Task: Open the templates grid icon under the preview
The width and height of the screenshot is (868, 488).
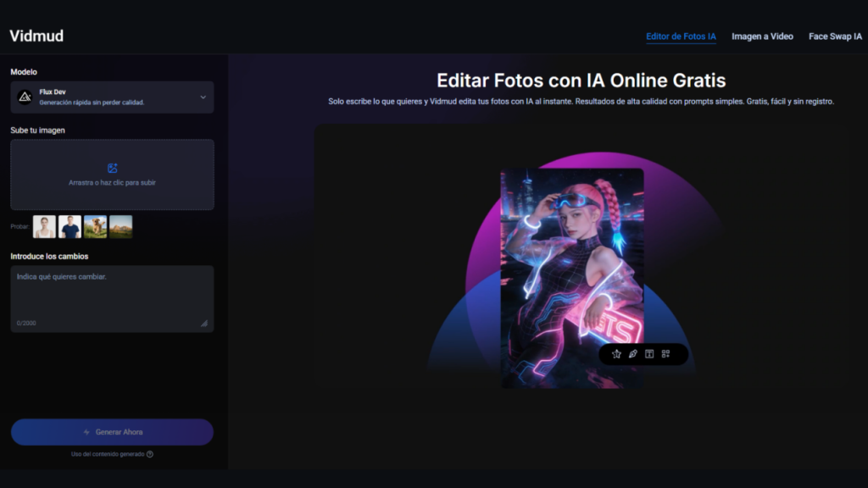Action: click(x=664, y=354)
